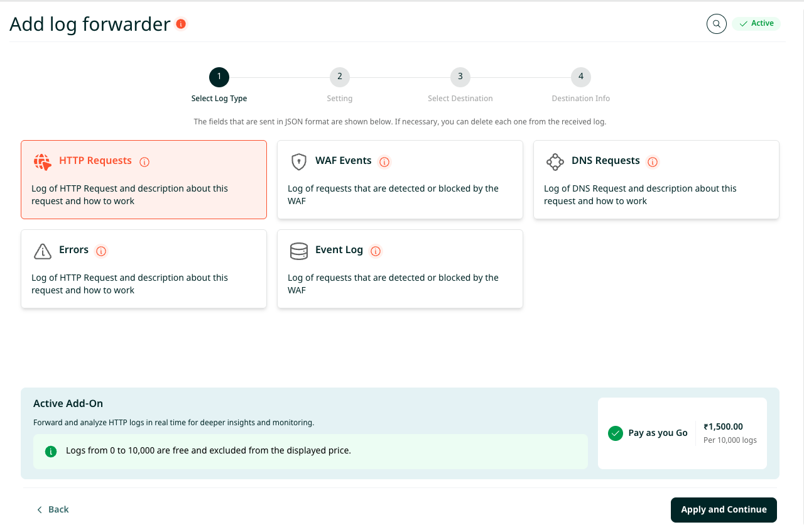Click the info icon next to Event Log
Image resolution: width=804 pixels, height=532 pixels.
tap(376, 251)
